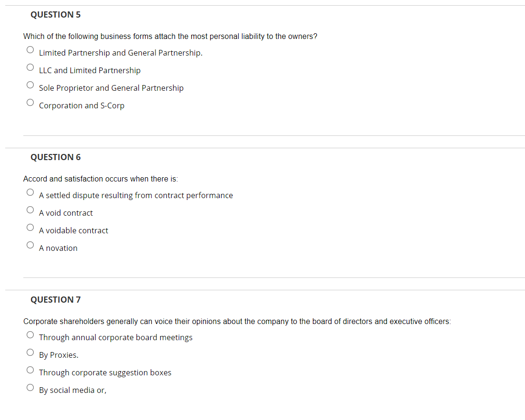Select radio button for "LLC and Limited Partnership"

(30, 67)
